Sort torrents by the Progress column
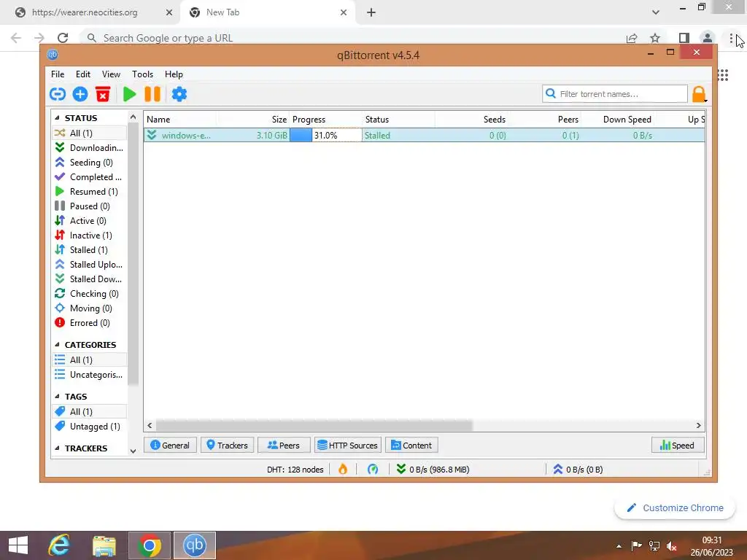 (326, 120)
